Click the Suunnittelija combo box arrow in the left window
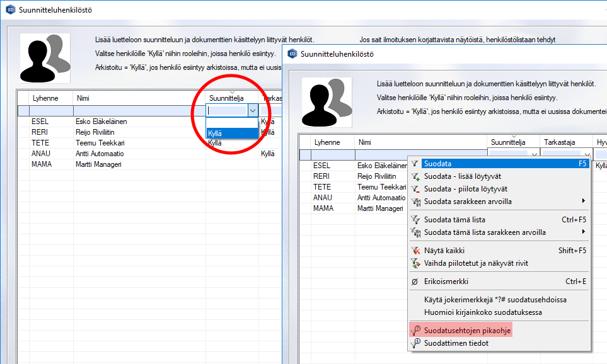This screenshot has width=607, height=364. click(253, 110)
